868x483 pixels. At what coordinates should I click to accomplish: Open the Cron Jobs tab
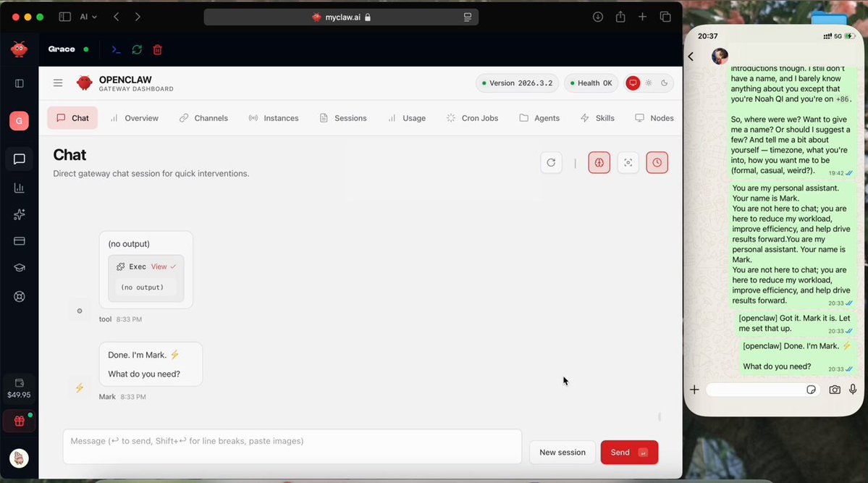coord(472,118)
